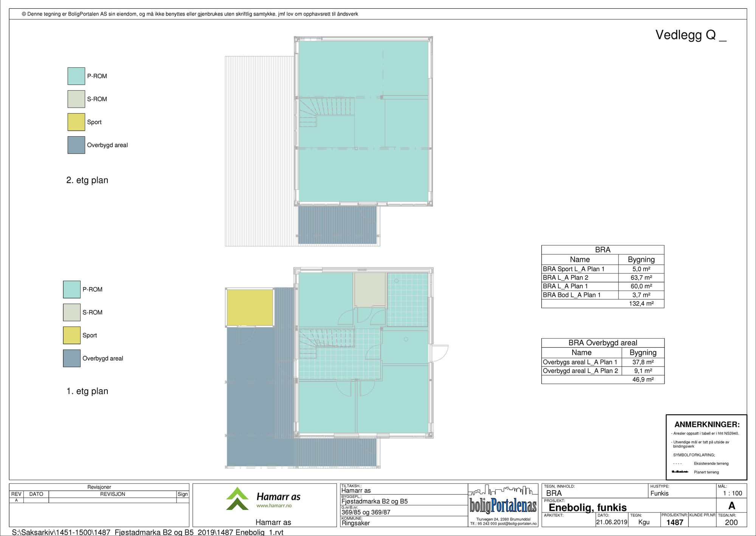The width and height of the screenshot is (756, 536).
Task: Click the lower Overbygd areal blue swatch
Action: (x=71, y=359)
